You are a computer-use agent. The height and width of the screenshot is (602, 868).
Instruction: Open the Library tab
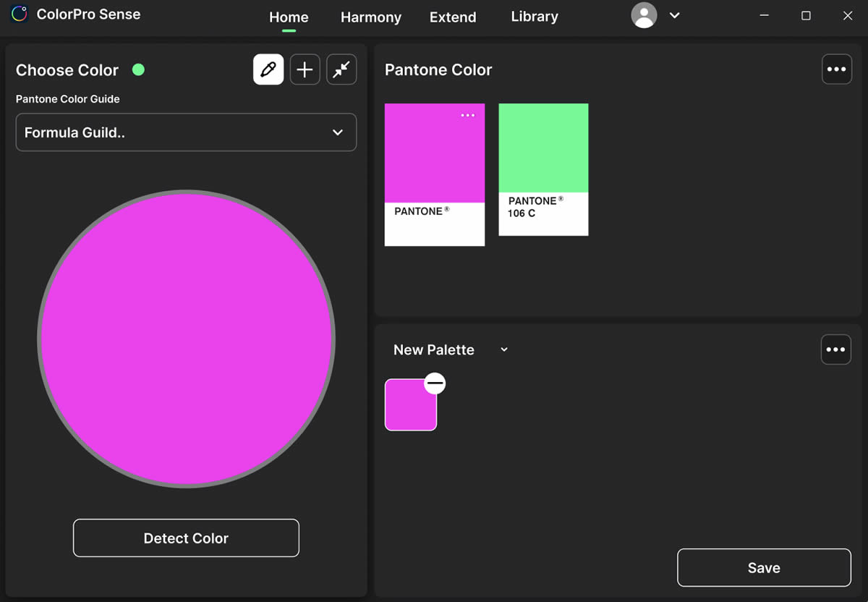point(534,17)
